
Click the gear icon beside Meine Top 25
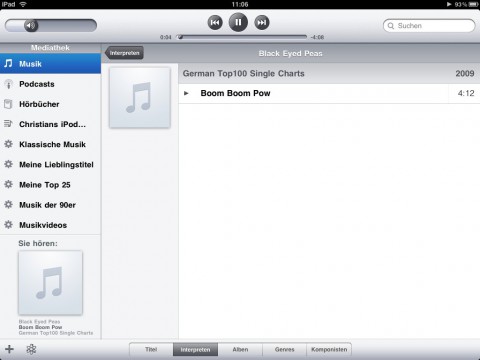(x=8, y=184)
